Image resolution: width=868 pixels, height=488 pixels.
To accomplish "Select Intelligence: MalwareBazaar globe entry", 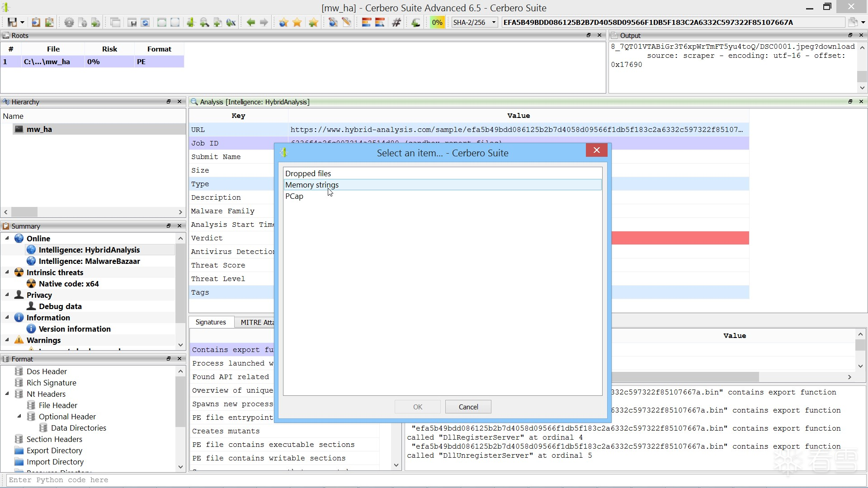I will [x=89, y=261].
